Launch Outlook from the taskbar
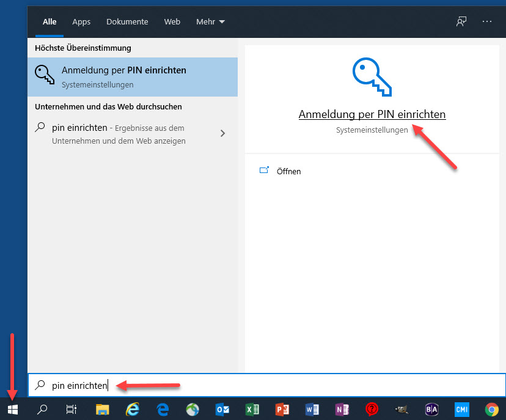The height and width of the screenshot is (420, 506). [222, 410]
